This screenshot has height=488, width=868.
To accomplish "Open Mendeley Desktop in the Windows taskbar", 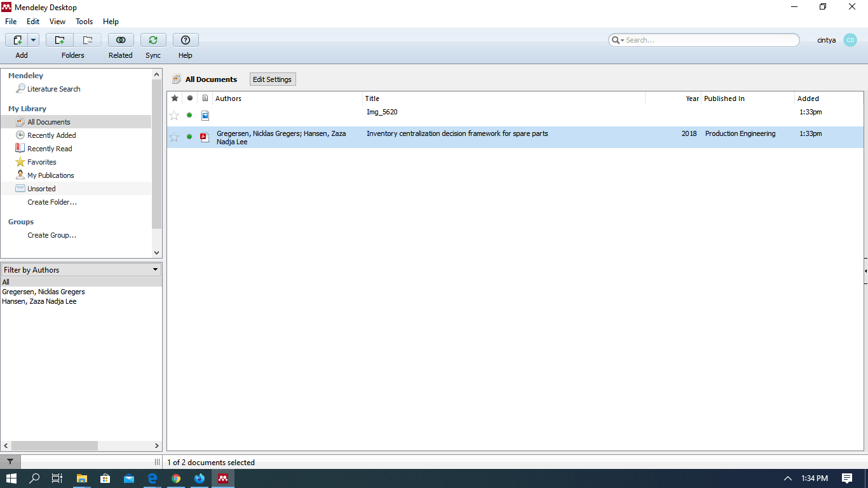I will point(223,478).
